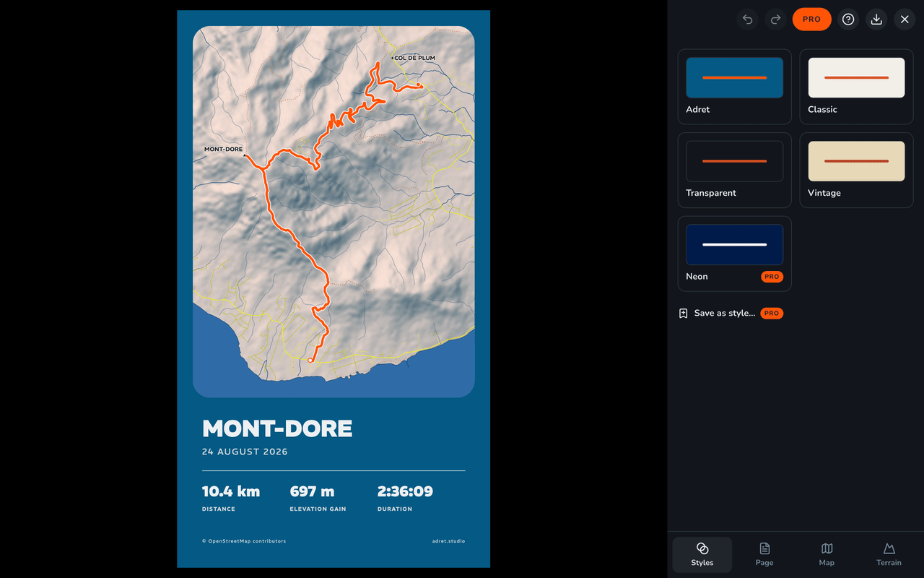The width and height of the screenshot is (924, 578).
Task: Click the adret.studio footer text
Action: pos(448,541)
